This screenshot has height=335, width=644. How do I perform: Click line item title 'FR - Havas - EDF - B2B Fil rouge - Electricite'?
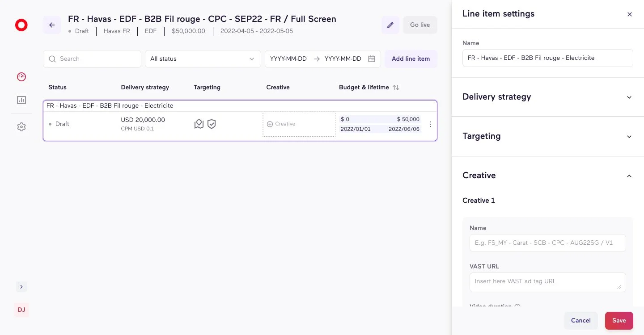click(x=110, y=106)
